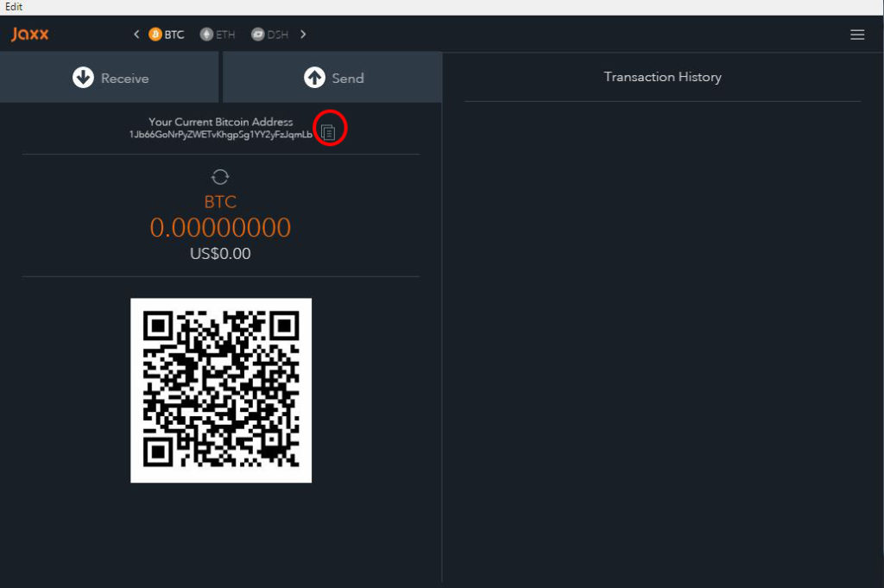Screen dimensions: 884x588
Task: Click the US$0.00 fiat value
Action: (220, 254)
